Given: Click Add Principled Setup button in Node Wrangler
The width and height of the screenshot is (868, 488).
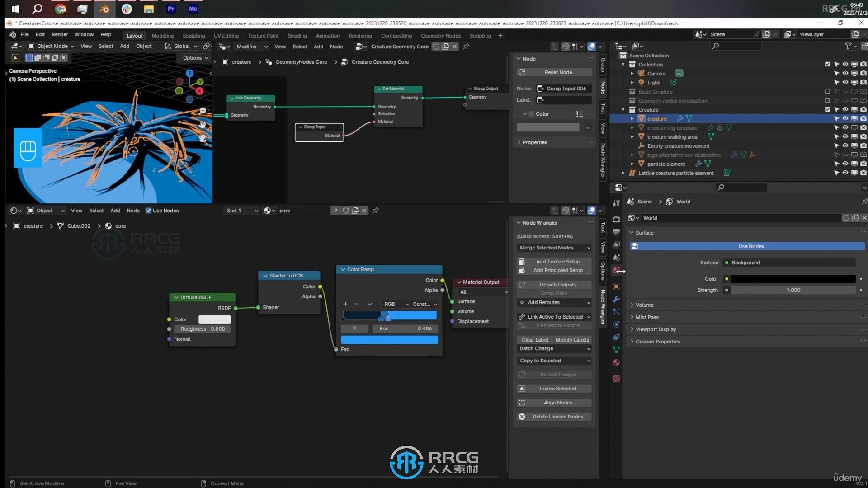Looking at the screenshot, I should [553, 270].
